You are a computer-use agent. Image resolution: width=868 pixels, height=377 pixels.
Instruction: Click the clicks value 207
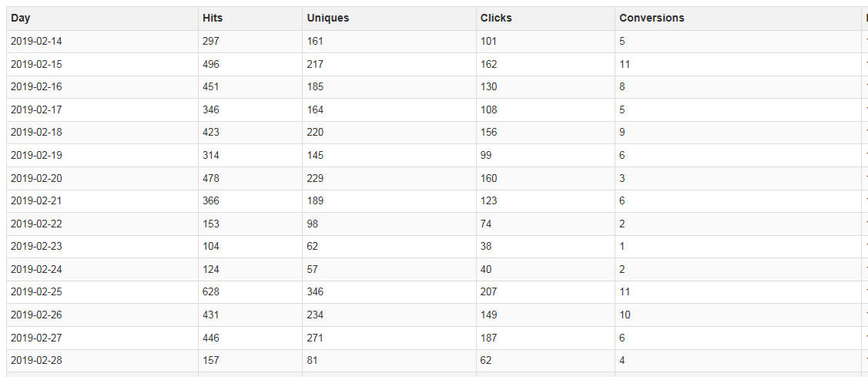[x=488, y=292]
